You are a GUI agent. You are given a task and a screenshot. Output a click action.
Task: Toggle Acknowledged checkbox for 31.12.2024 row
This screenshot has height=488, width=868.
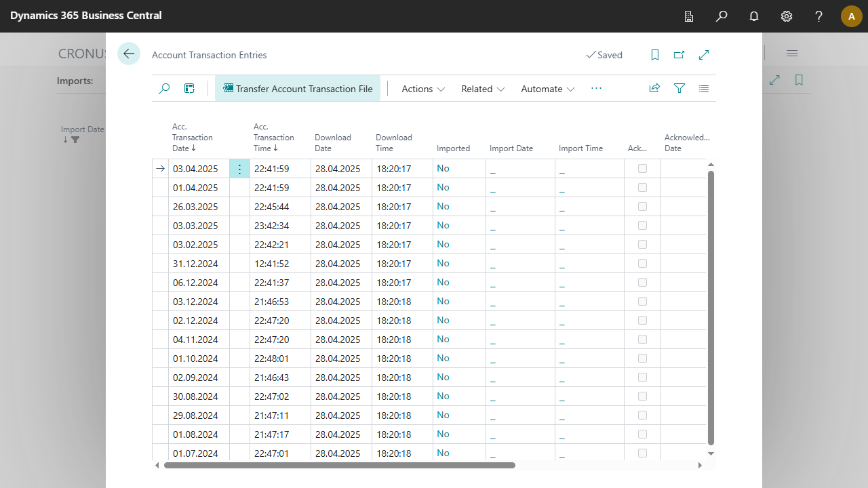[x=642, y=263]
